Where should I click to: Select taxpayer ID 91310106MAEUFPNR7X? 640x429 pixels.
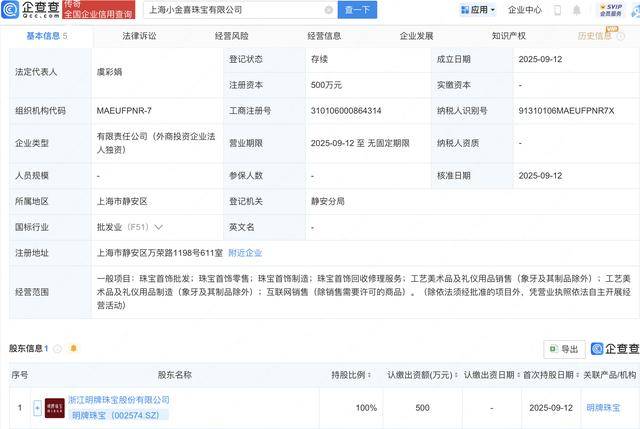click(566, 111)
